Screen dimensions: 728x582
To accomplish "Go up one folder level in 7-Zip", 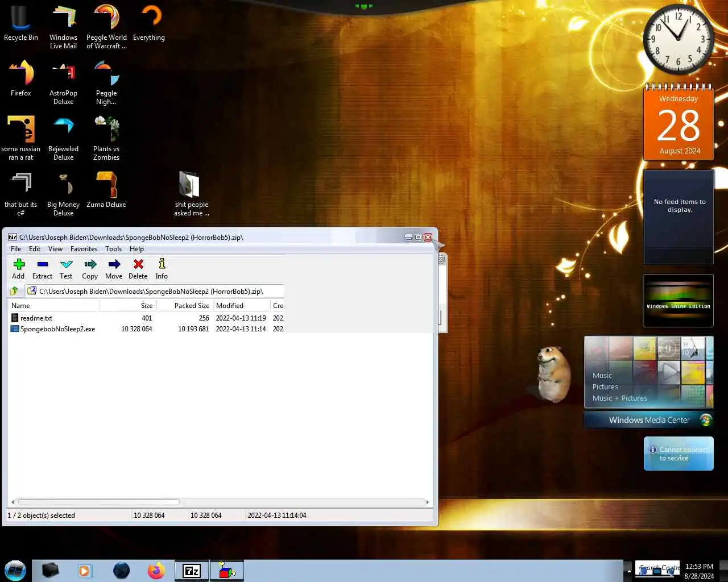I will 14,291.
